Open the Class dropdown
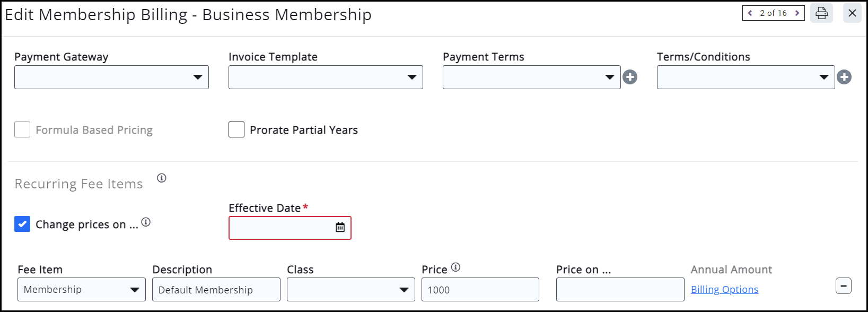 pyautogui.click(x=350, y=290)
